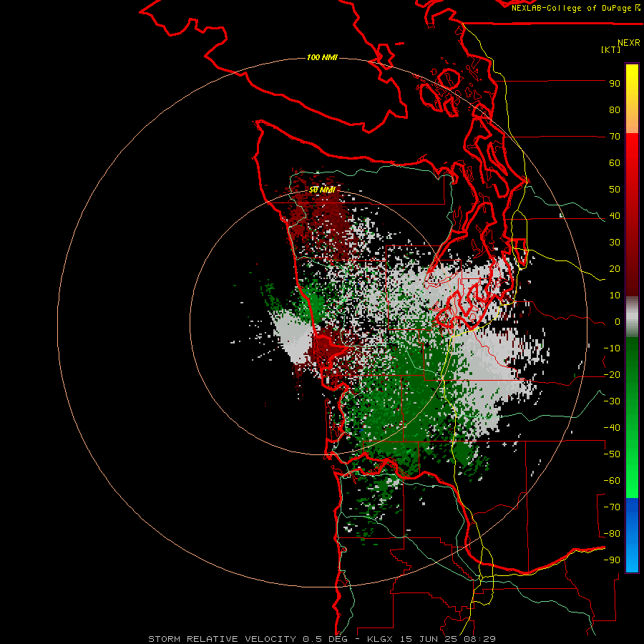644x644 pixels.
Task: Select the 80 value on the velocity scale
Action: (x=615, y=110)
